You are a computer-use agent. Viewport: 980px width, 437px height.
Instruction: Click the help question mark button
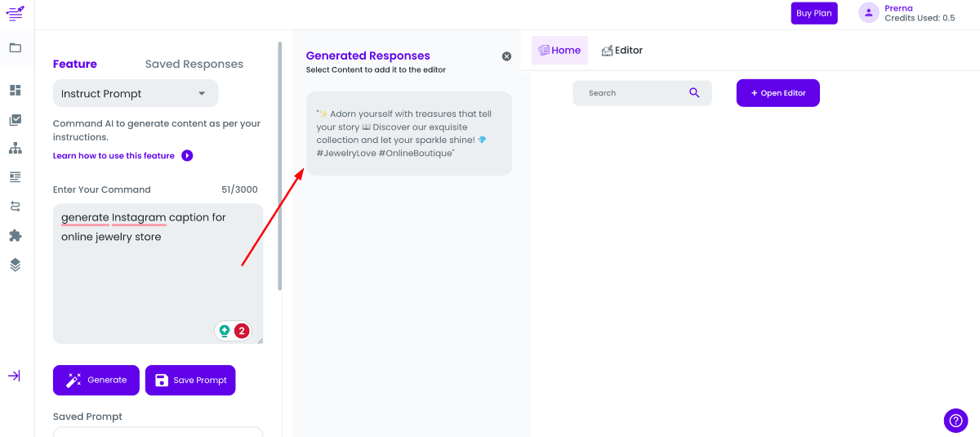point(955,421)
